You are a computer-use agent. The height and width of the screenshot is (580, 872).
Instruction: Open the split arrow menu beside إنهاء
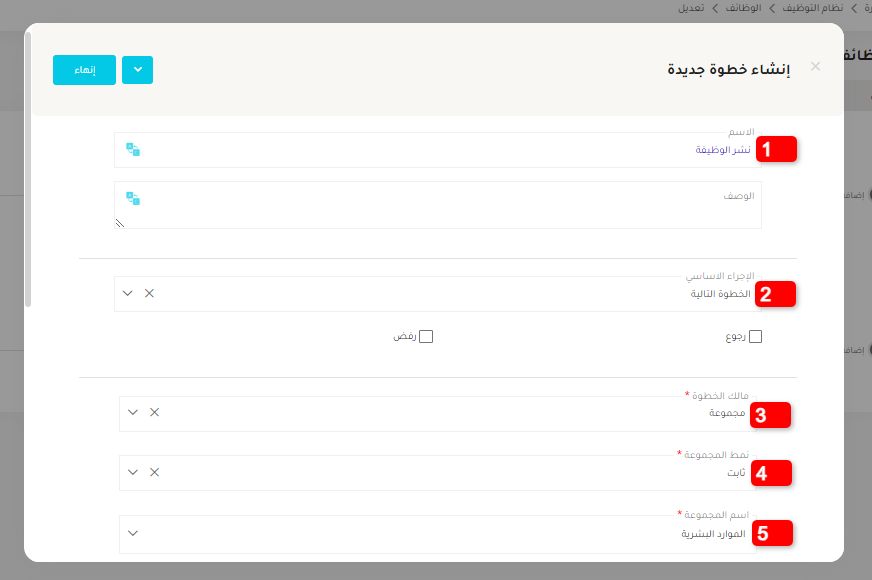(x=137, y=70)
